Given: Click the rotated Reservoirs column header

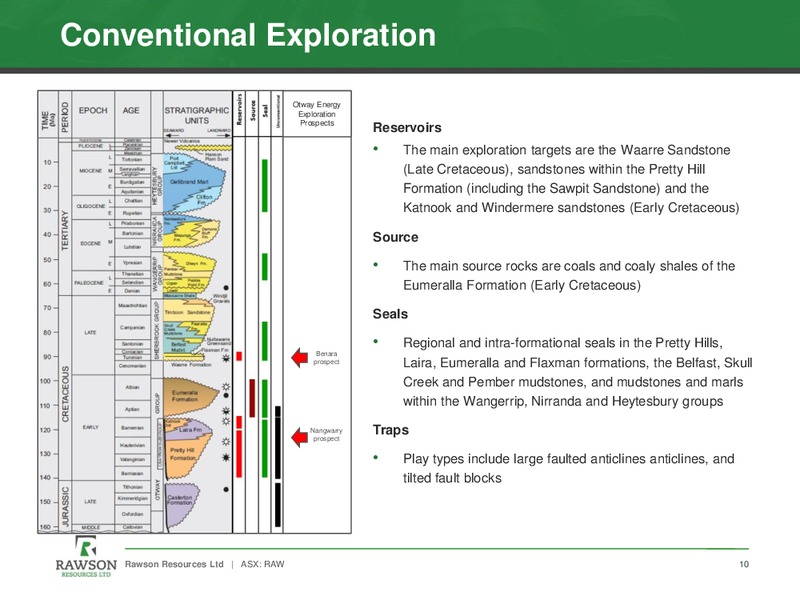Looking at the screenshot, I should [239, 109].
